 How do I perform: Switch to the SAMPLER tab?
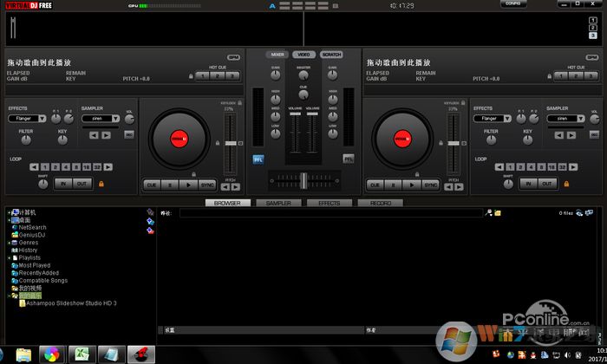tap(278, 203)
